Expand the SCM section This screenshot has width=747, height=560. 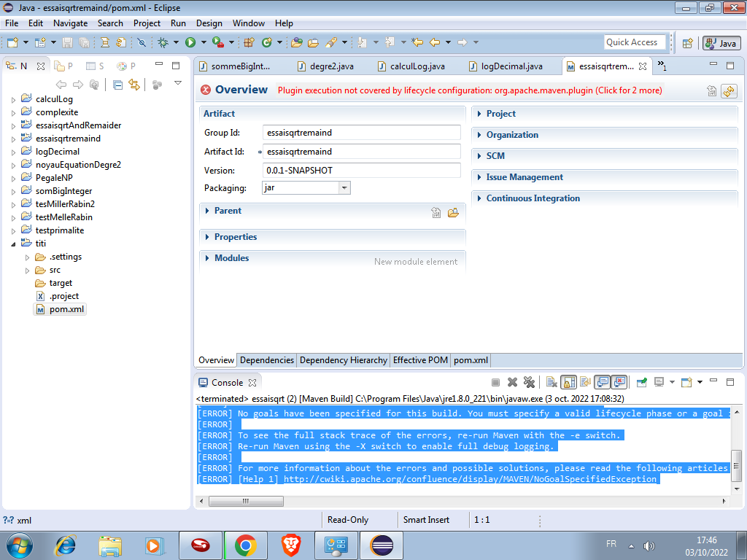pos(479,156)
